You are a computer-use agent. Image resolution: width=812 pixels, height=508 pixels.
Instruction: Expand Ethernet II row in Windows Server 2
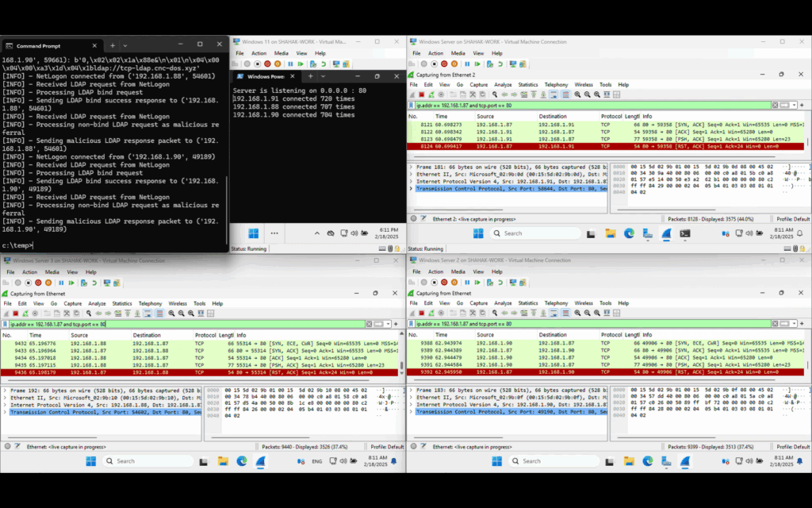(412, 397)
